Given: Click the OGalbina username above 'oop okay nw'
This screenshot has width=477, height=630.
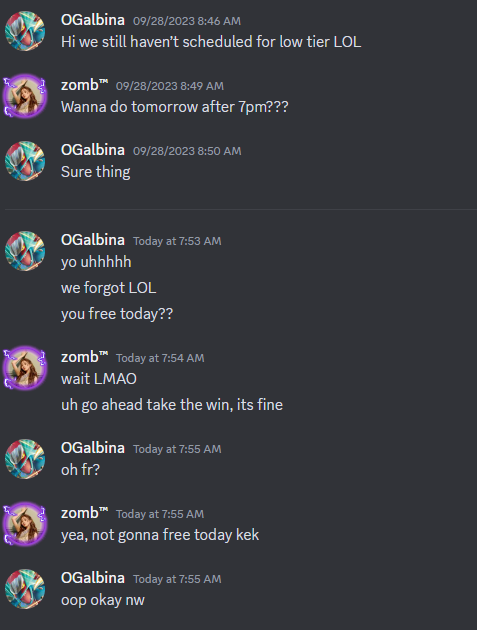Looking at the screenshot, I should (x=93, y=578).
